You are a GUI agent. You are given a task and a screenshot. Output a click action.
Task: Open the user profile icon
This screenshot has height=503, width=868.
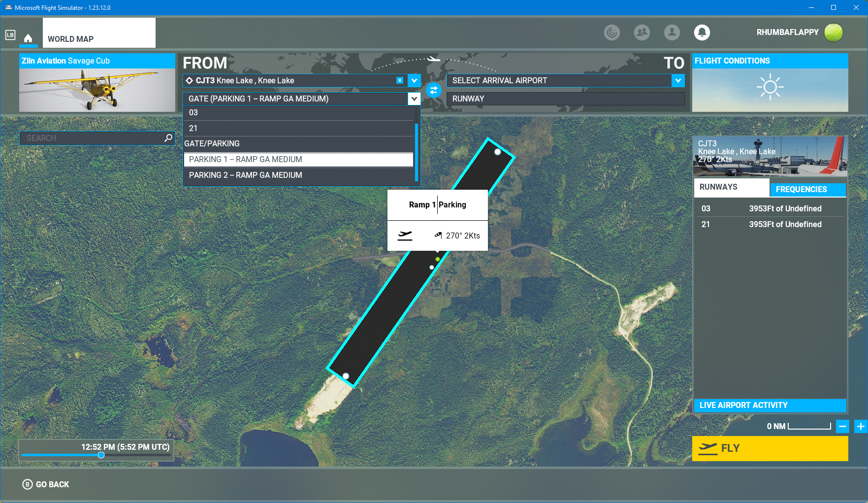(x=672, y=33)
